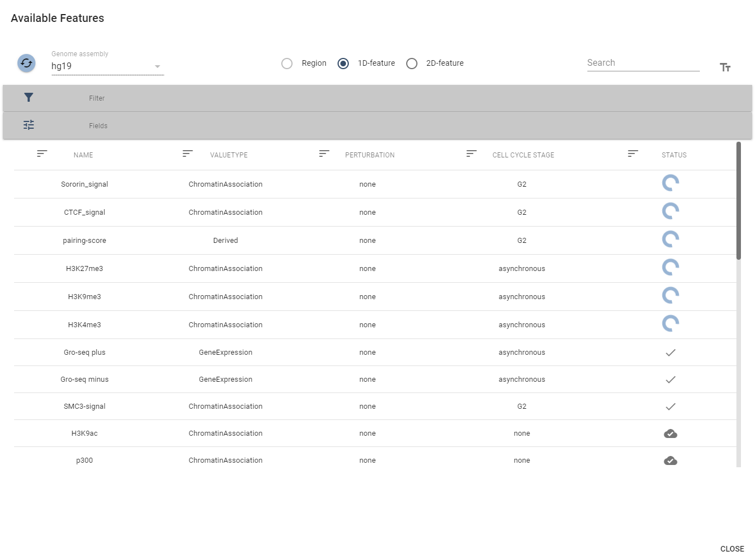Select the Region radio button
The height and width of the screenshot is (560, 755).
pyautogui.click(x=287, y=64)
